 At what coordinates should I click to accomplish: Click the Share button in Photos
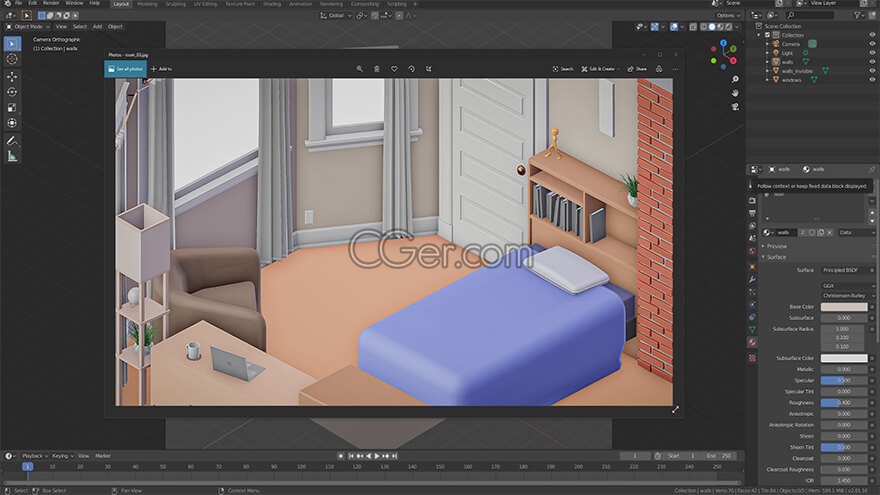pyautogui.click(x=637, y=69)
